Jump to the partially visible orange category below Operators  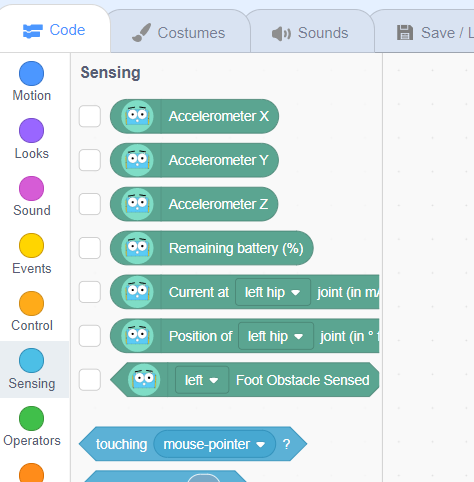pyautogui.click(x=31, y=473)
